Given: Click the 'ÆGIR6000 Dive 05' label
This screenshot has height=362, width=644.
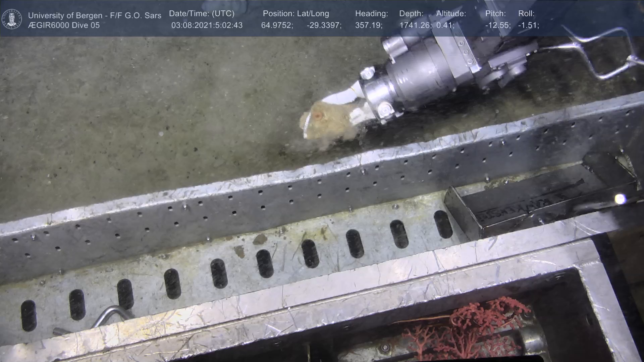Looking at the screenshot, I should coord(64,25).
